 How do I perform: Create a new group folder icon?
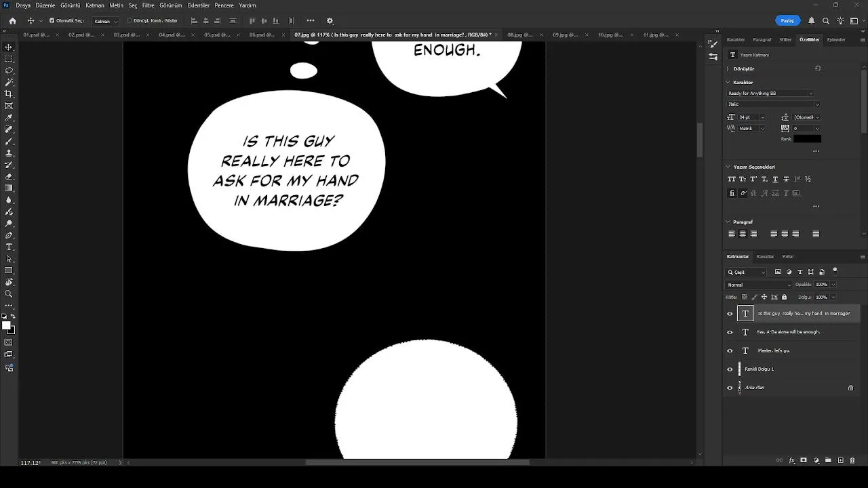(x=828, y=461)
